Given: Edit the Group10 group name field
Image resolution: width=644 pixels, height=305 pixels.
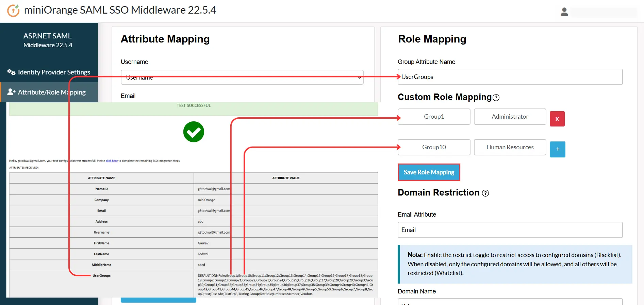Looking at the screenshot, I should [x=434, y=147].
